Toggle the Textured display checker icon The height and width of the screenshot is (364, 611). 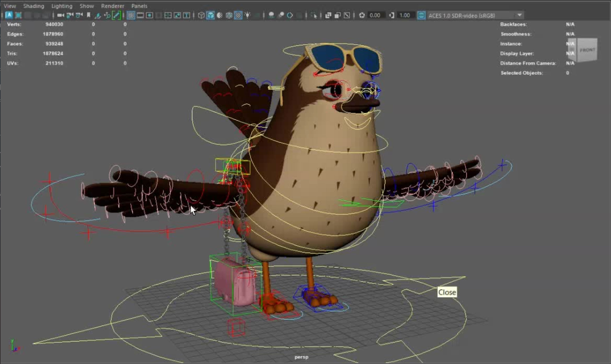238,15
